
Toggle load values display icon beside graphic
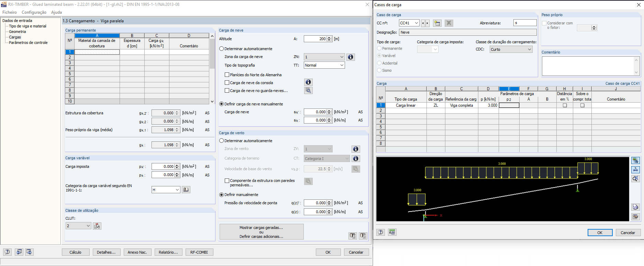point(635,161)
